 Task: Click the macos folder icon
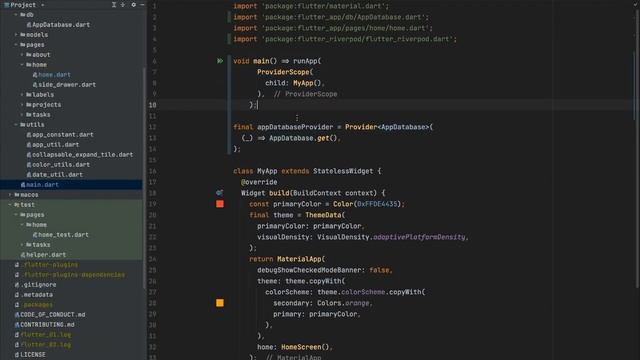(x=17, y=195)
